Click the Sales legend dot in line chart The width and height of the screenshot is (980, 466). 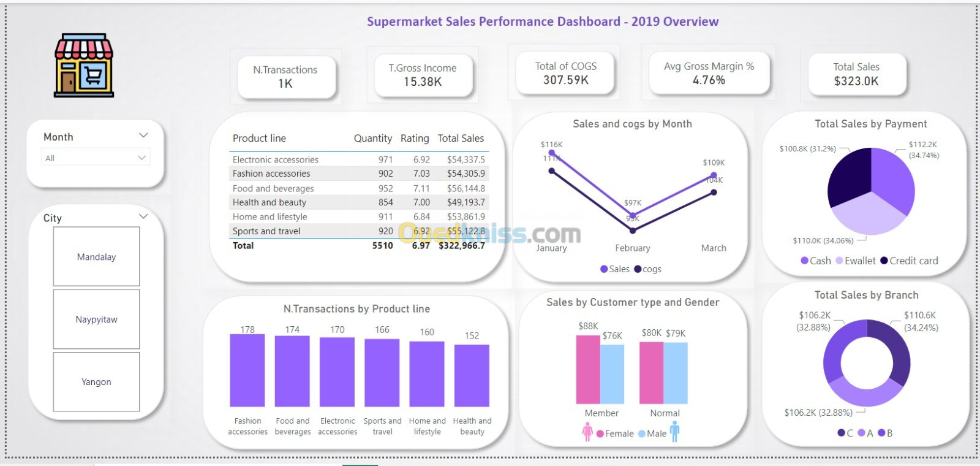[604, 269]
